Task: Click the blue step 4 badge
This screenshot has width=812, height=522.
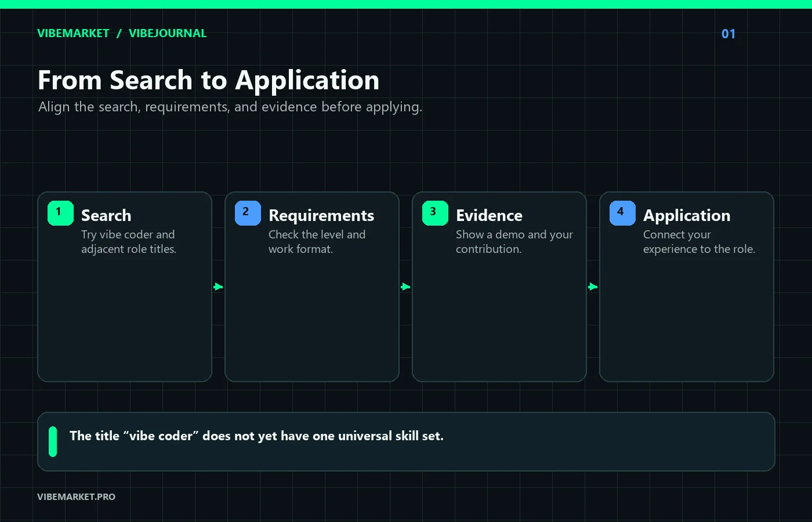Action: tap(622, 213)
